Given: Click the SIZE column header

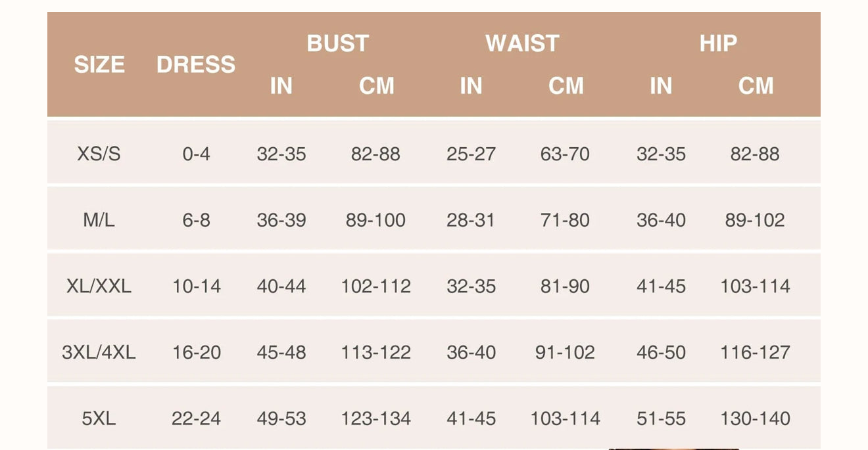Looking at the screenshot, I should point(99,64).
